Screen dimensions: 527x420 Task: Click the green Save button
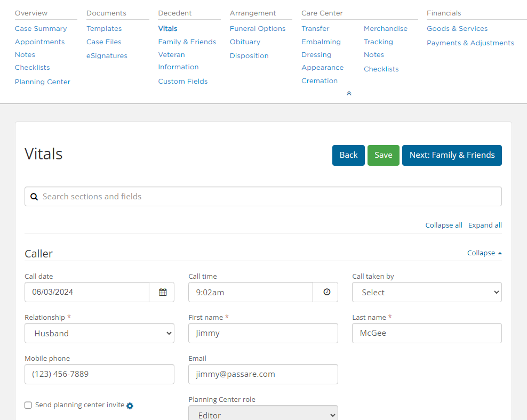pyautogui.click(x=384, y=155)
